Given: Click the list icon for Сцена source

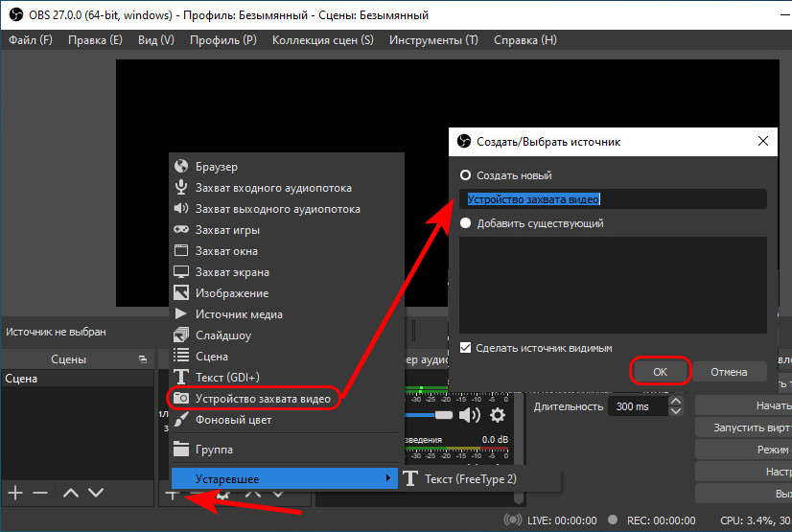Looking at the screenshot, I should 181,356.
